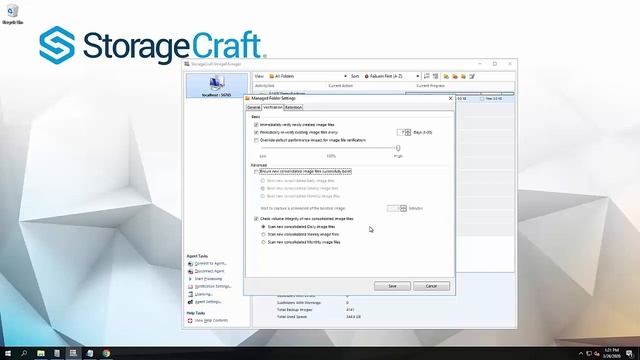640x360 pixels.
Task: Click the Connect to Agent link
Action: pos(211,264)
